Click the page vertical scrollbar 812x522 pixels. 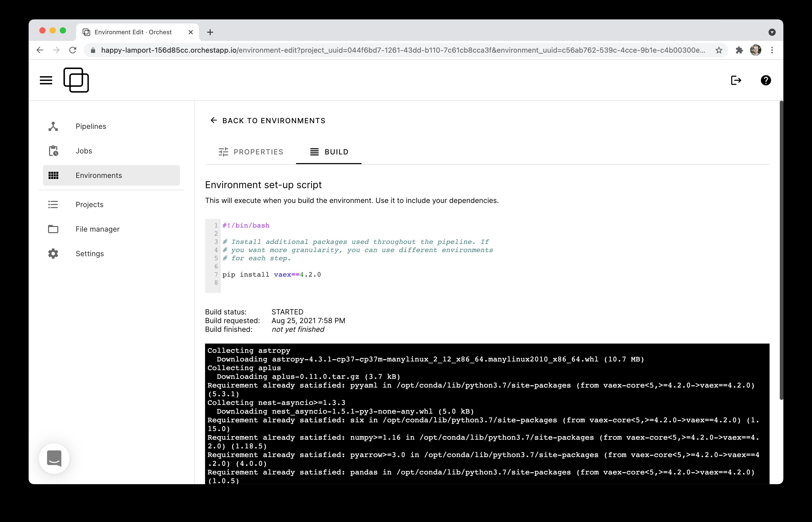[x=781, y=250]
